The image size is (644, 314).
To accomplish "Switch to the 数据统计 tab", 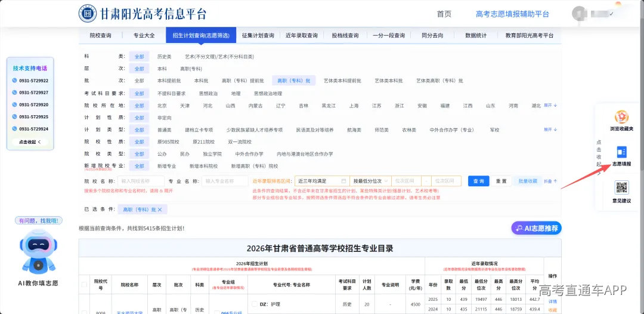I will click(476, 35).
